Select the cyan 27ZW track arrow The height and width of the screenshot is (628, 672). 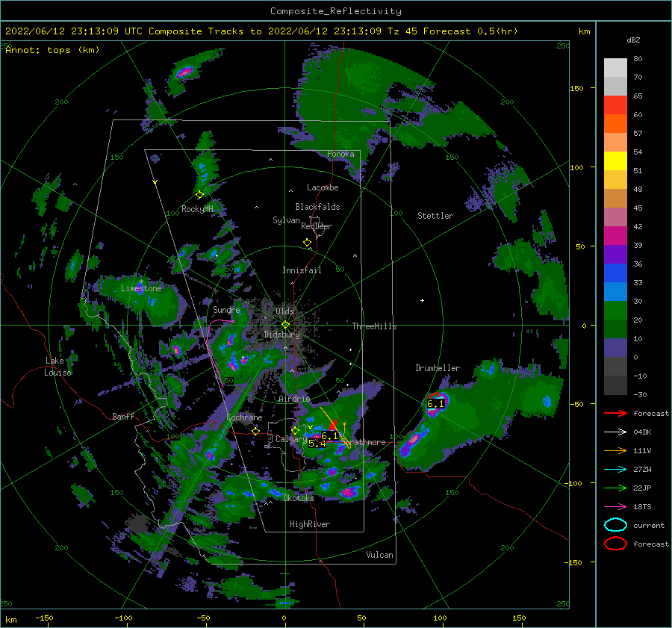click(615, 470)
